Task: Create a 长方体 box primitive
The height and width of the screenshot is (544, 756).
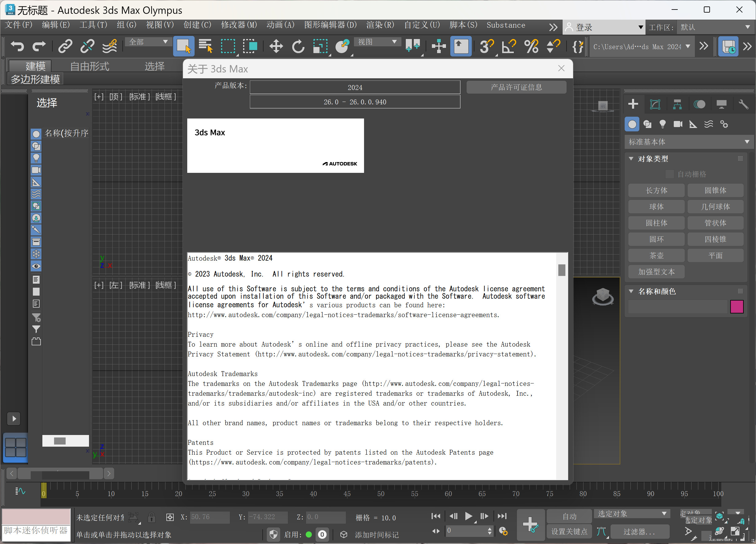Action: 656,190
